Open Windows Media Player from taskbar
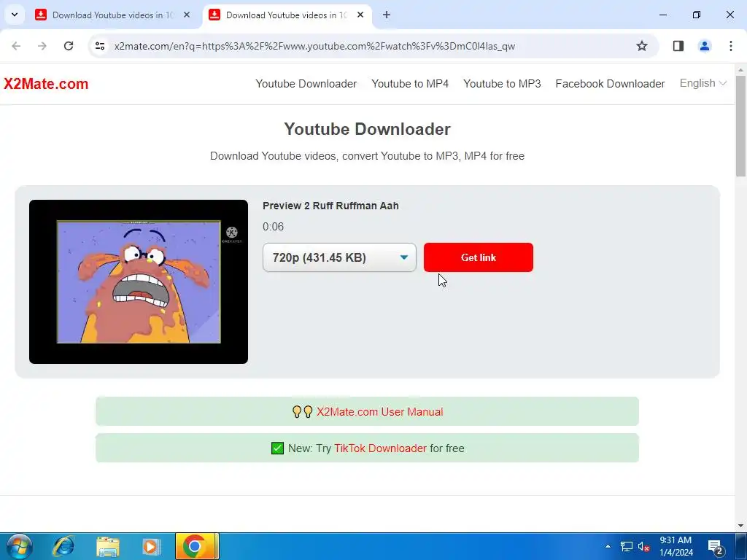747x560 pixels. [152, 546]
